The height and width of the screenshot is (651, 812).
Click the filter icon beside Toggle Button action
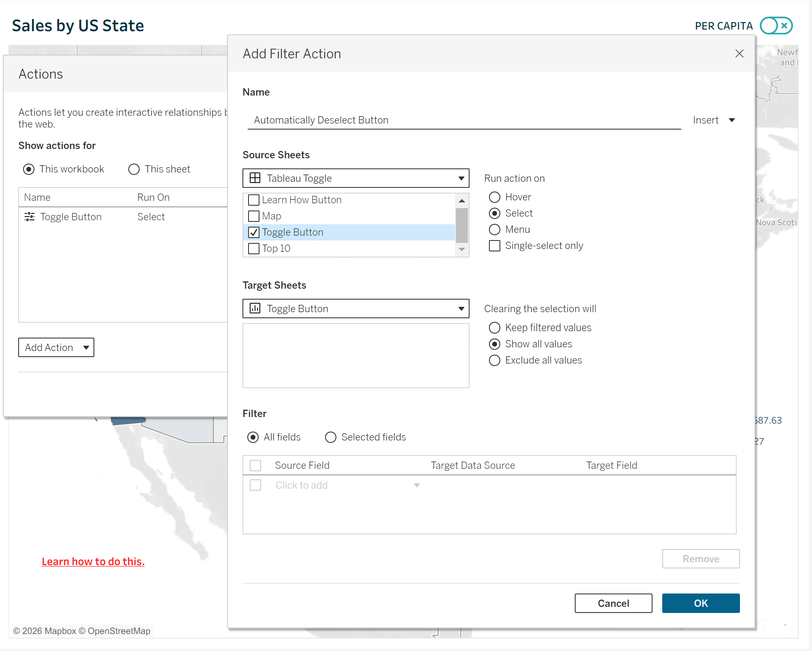pos(30,217)
